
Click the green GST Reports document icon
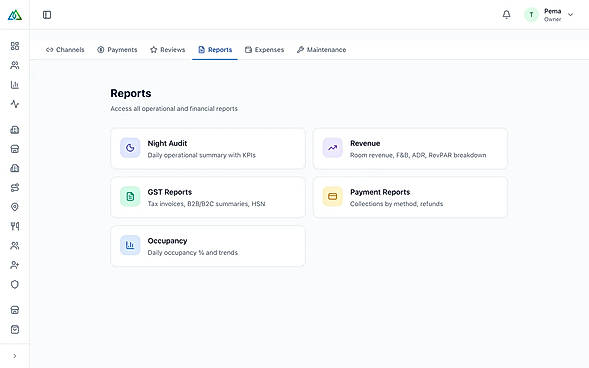[130, 196]
